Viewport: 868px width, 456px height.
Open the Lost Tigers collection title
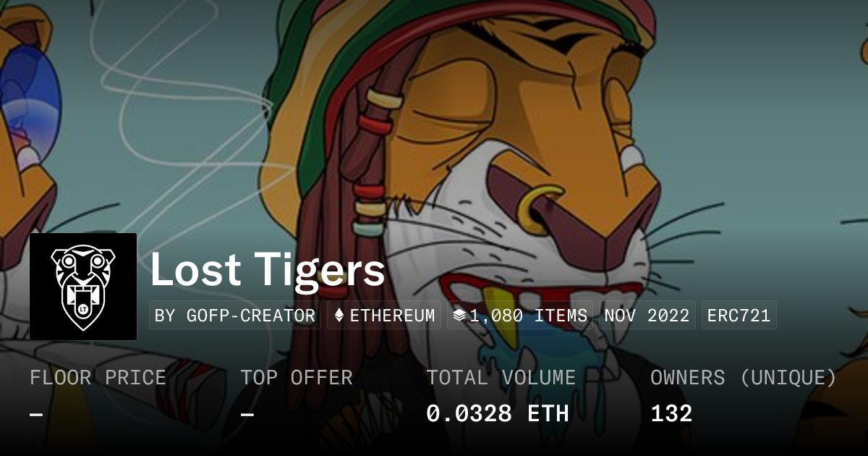(268, 270)
